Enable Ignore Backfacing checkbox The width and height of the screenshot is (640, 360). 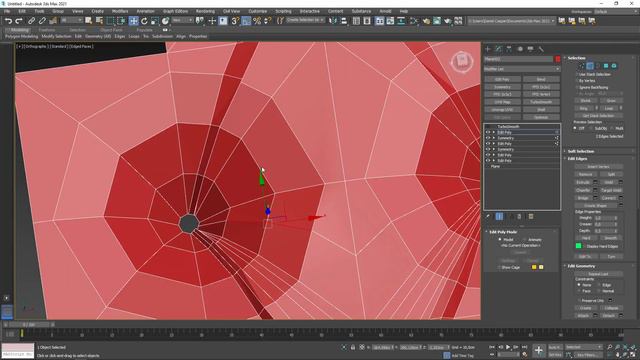577,87
